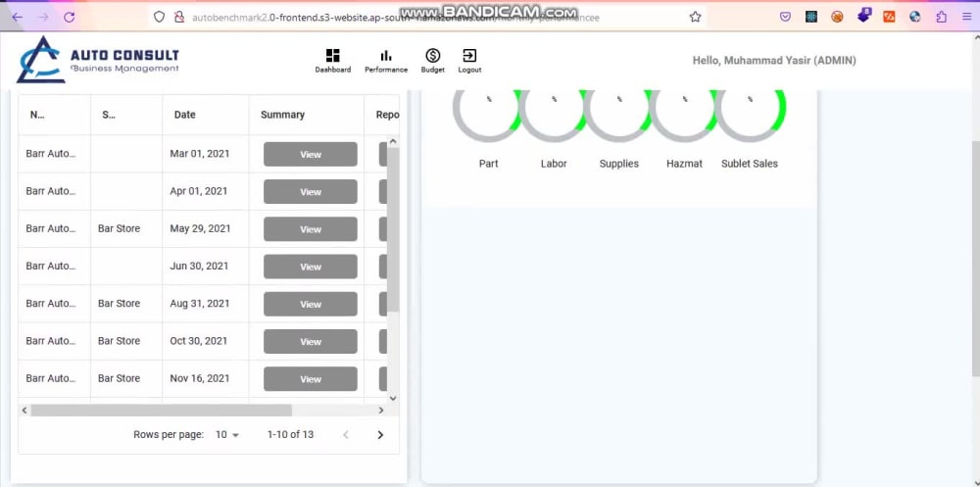Click the Summary column header
Image resolution: width=980 pixels, height=487 pixels.
(282, 115)
